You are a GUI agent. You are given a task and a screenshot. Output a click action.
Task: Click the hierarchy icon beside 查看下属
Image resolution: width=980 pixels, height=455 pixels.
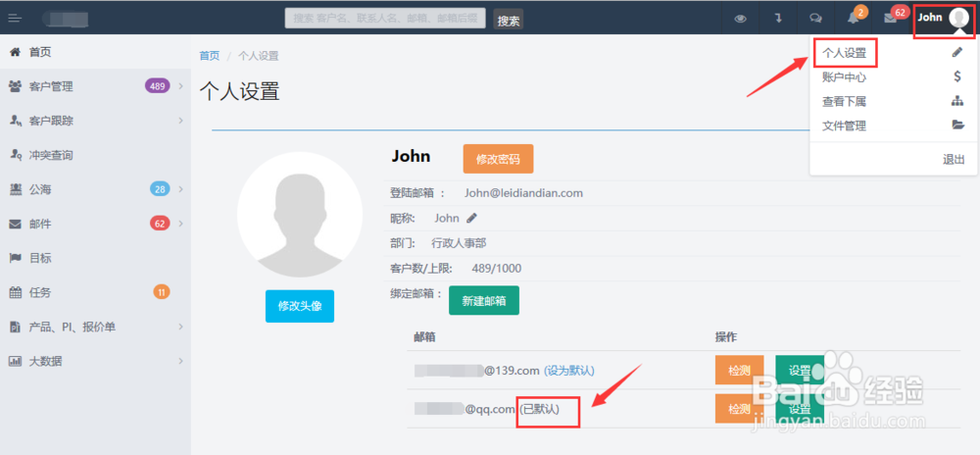(x=957, y=101)
